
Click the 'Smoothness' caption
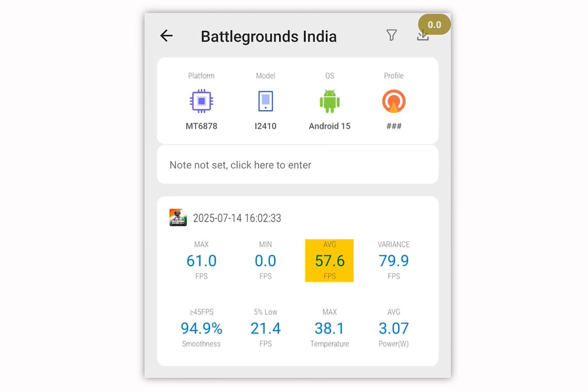201,344
